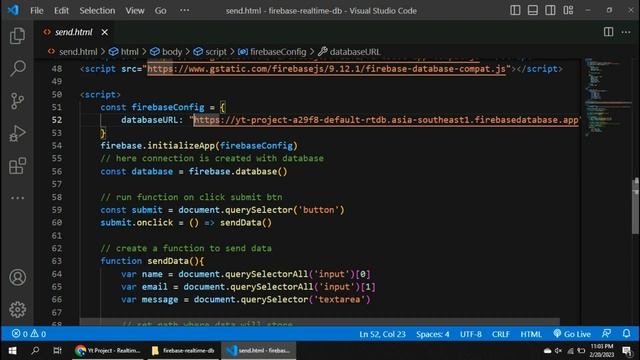640x360 pixels.
Task: Toggle secondary side bar layout icon
Action: 550,10
